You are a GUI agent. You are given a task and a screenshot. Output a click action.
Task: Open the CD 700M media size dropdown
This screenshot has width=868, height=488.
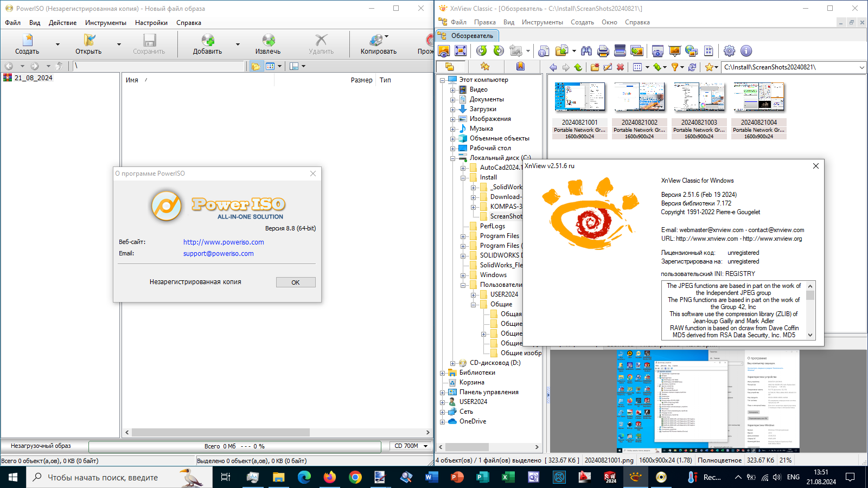(425, 446)
